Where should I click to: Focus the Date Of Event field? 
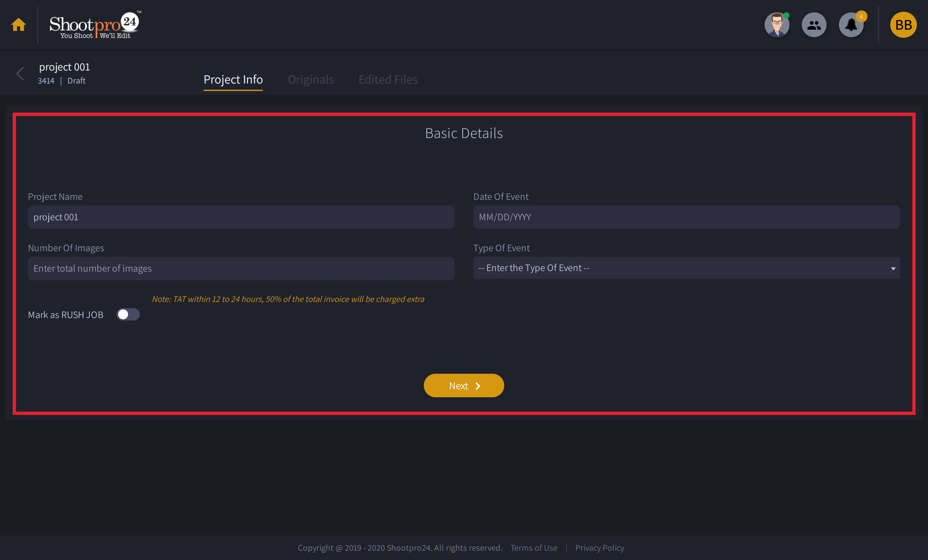[x=686, y=217]
